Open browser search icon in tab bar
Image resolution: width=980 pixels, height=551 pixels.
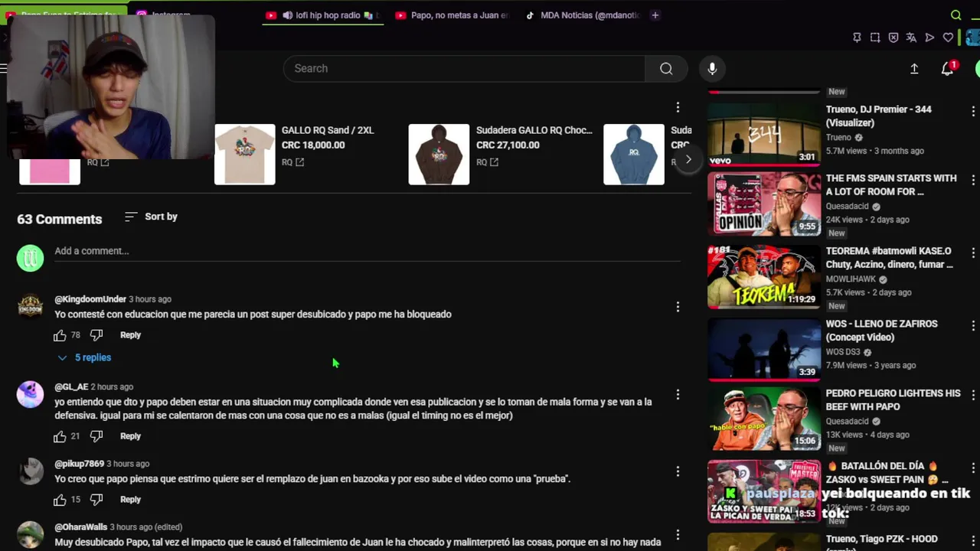coord(956,15)
